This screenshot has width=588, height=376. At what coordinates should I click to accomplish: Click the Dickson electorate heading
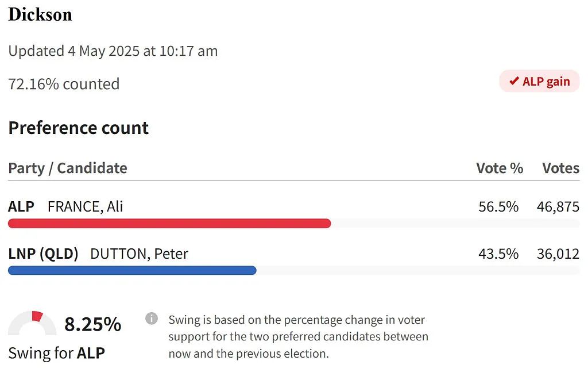[40, 14]
